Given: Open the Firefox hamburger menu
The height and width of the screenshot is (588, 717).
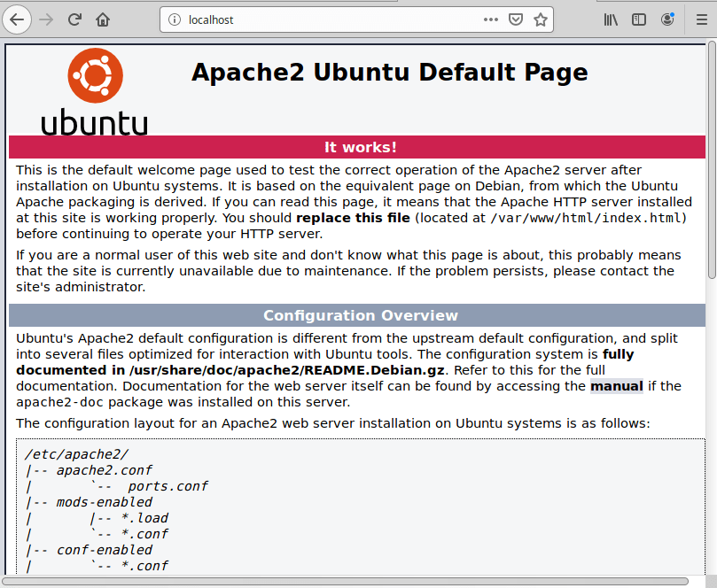Looking at the screenshot, I should 698,19.
